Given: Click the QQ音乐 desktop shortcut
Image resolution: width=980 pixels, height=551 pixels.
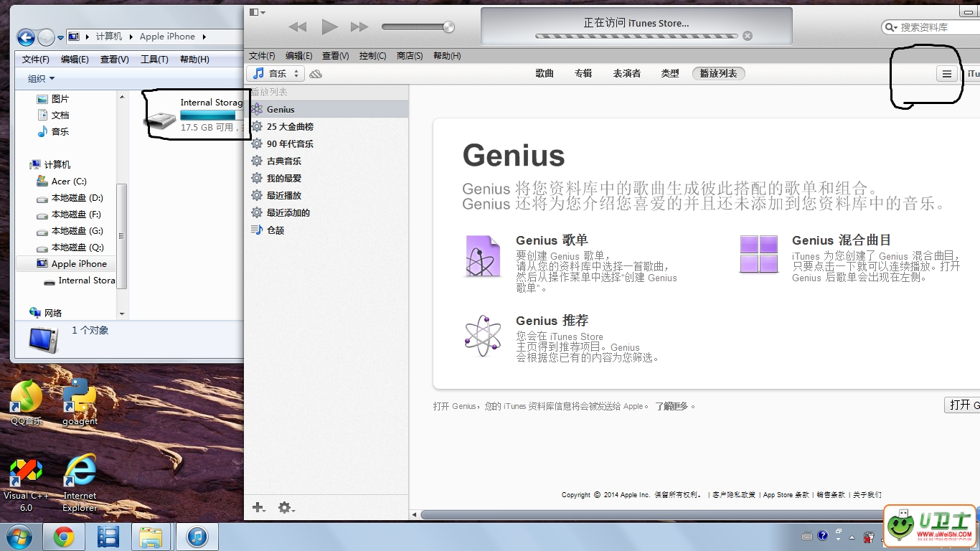Looking at the screenshot, I should tap(27, 402).
